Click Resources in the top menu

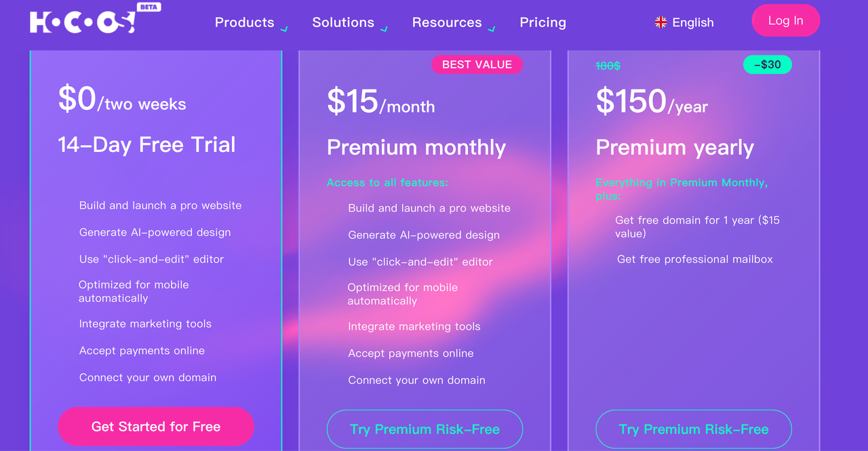pyautogui.click(x=446, y=22)
